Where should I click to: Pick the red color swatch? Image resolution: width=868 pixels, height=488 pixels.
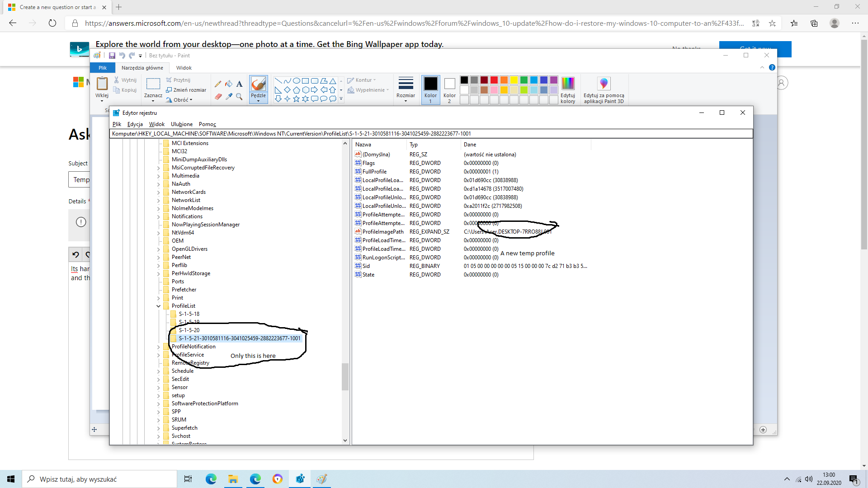point(494,80)
